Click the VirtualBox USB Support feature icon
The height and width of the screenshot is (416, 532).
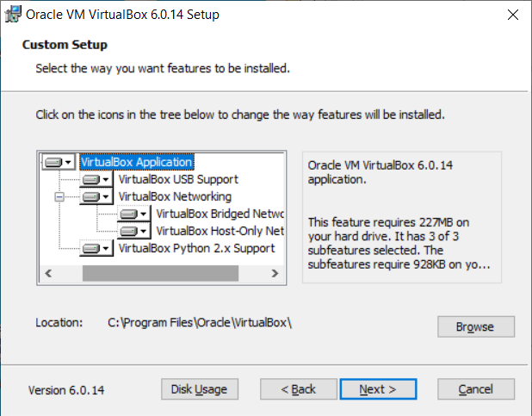(x=96, y=179)
